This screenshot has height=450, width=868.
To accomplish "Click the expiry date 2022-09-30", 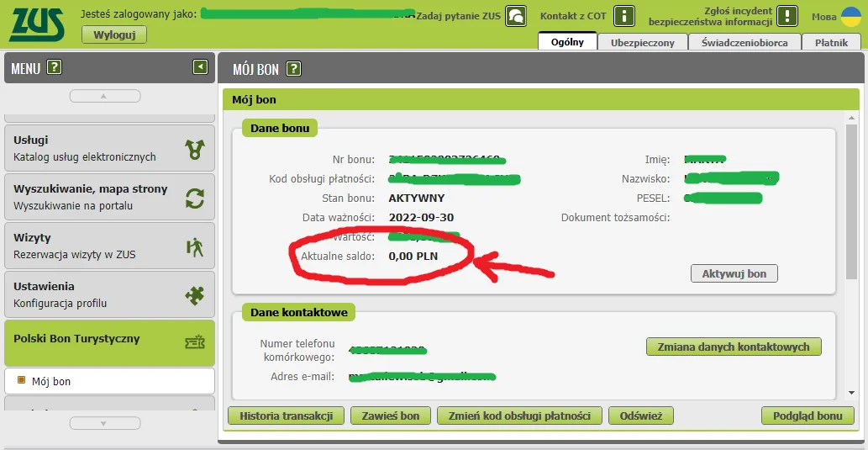I will point(422,217).
